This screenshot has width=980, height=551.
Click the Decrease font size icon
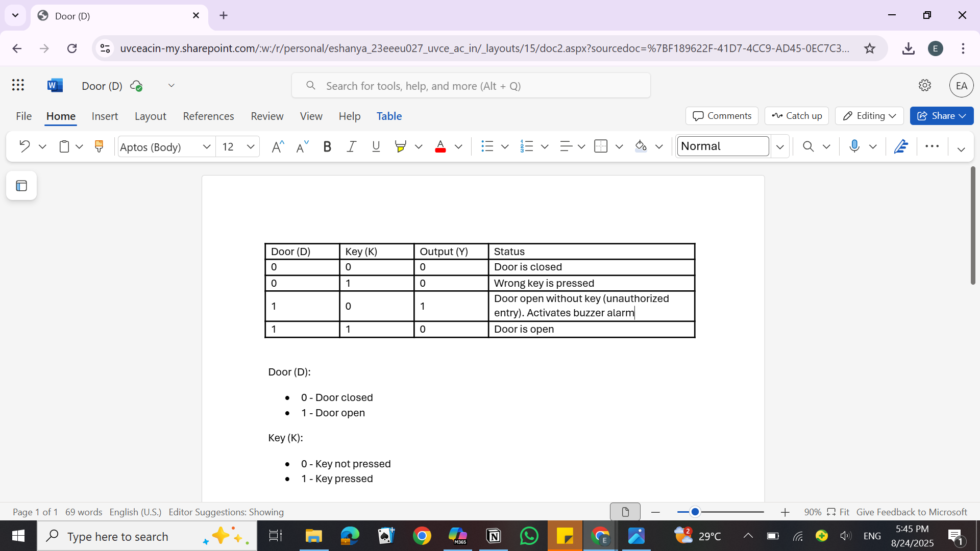pos(302,147)
